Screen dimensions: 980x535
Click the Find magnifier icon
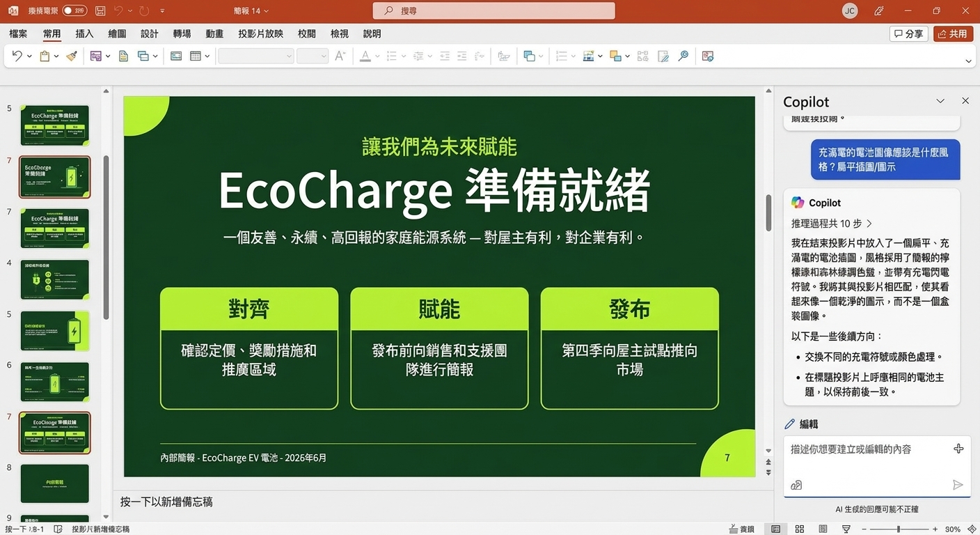(x=683, y=56)
